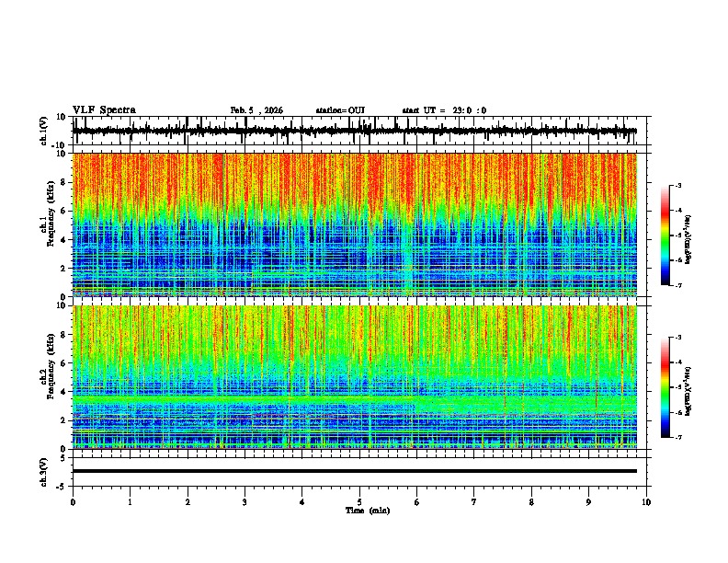Click time axis tick label "5"
This screenshot has height=563, width=728.
359,502
